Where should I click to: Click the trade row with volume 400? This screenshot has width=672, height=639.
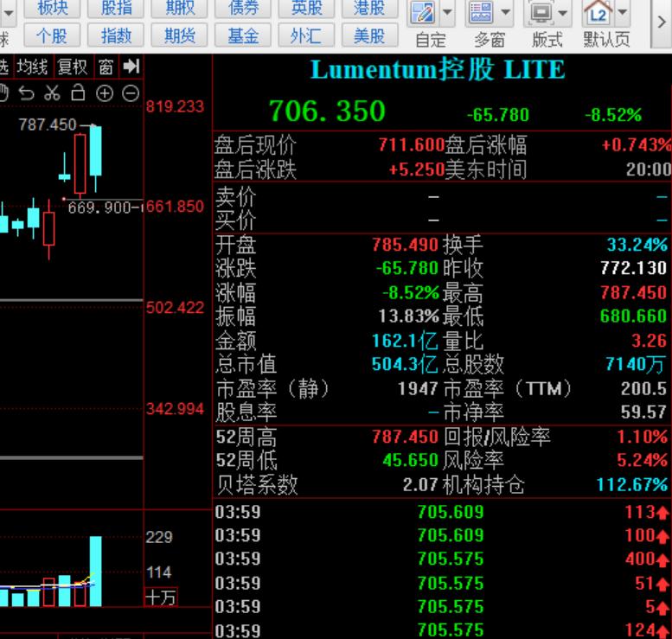tap(441, 559)
